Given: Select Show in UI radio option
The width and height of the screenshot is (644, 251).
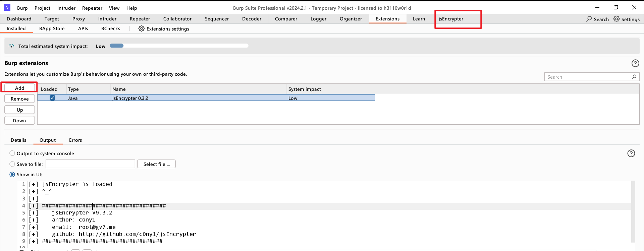Looking at the screenshot, I should [x=12, y=174].
